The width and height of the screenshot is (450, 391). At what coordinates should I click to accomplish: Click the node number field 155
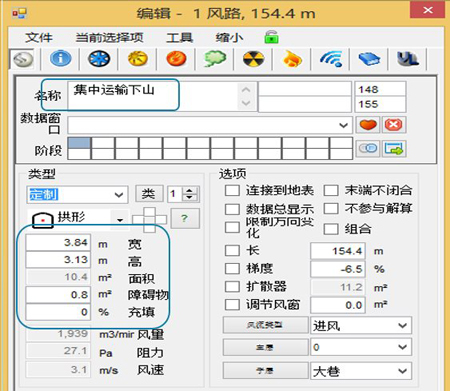(380, 104)
